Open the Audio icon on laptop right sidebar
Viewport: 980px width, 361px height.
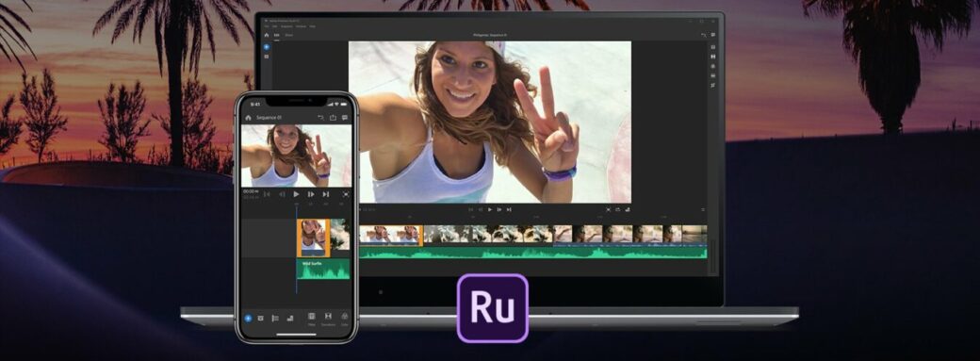click(x=713, y=75)
